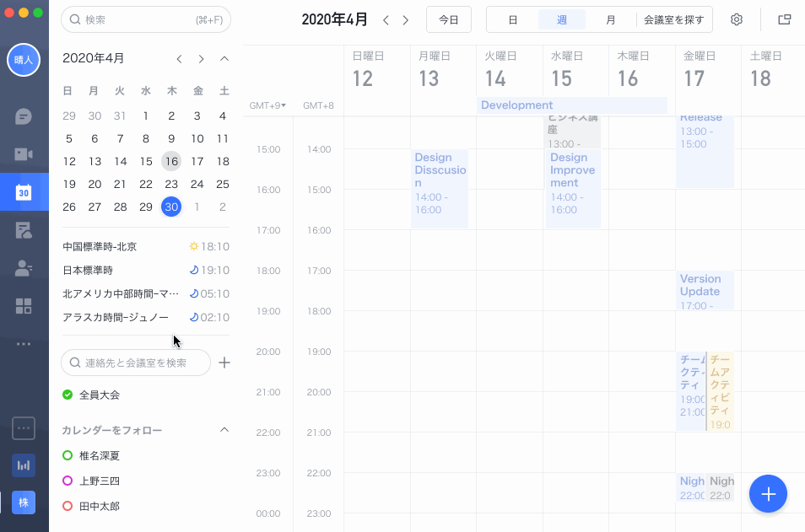The height and width of the screenshot is (532, 805).
Task: Go to next week in main header
Action: pyautogui.click(x=406, y=20)
